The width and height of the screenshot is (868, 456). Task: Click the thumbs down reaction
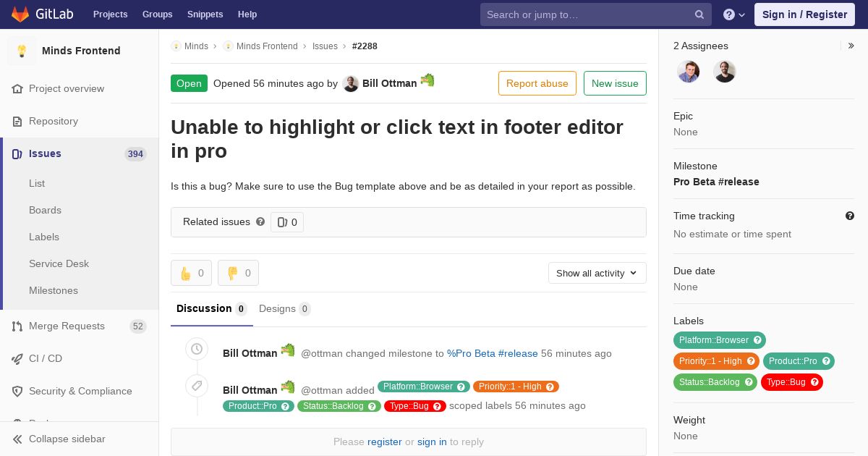[238, 273]
